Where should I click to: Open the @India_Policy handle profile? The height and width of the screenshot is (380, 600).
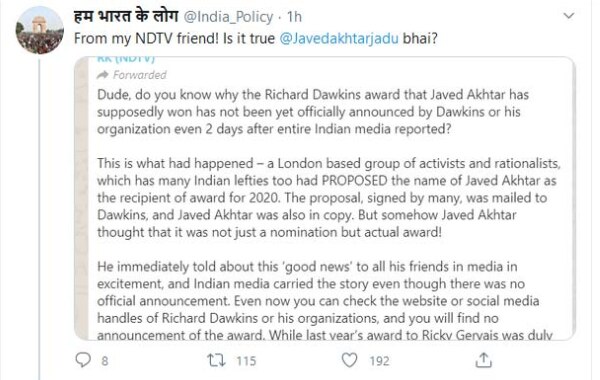click(228, 17)
